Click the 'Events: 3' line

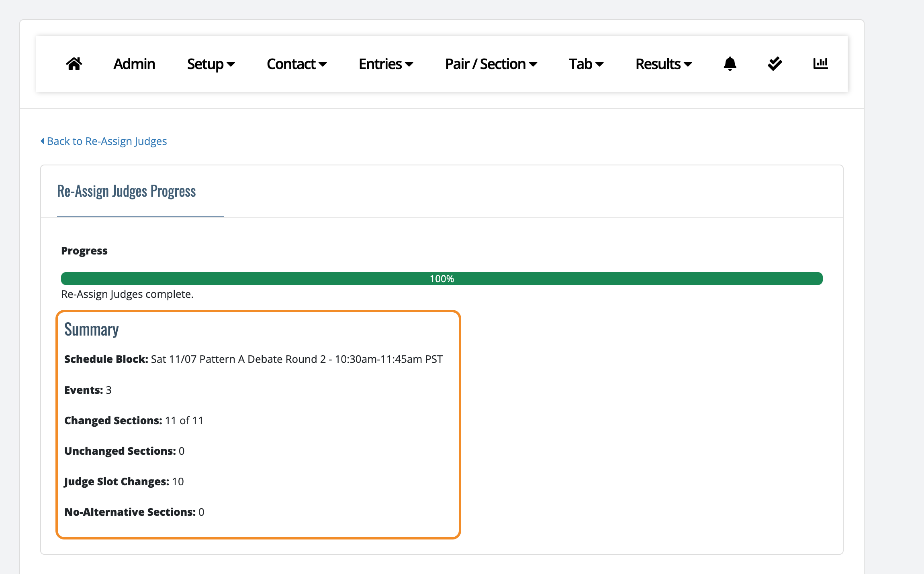coord(88,390)
